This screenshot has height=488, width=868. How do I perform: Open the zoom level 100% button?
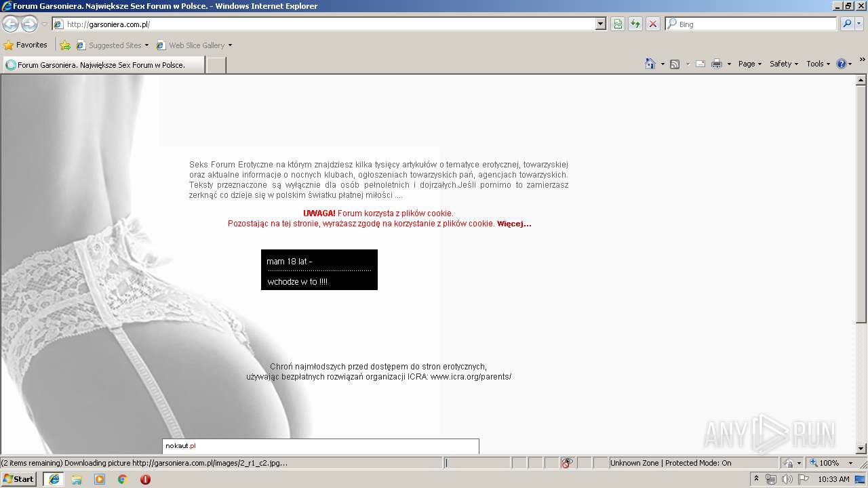click(x=825, y=463)
